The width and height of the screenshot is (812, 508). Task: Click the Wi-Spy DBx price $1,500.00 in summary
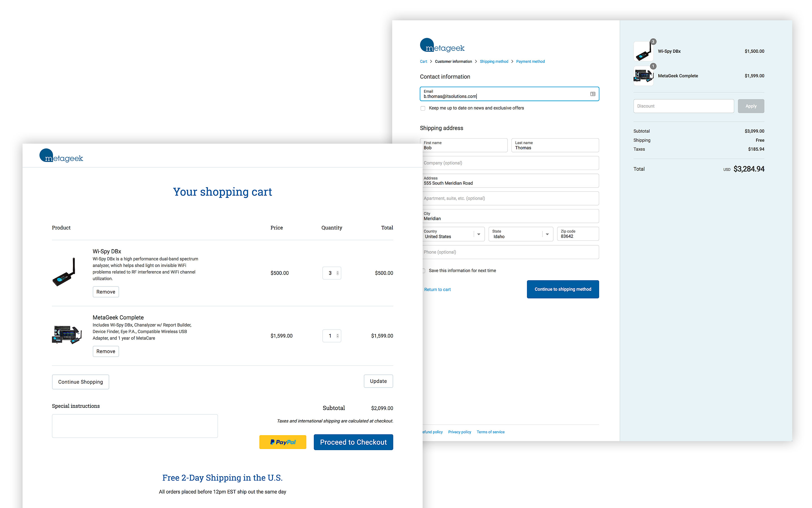click(754, 51)
